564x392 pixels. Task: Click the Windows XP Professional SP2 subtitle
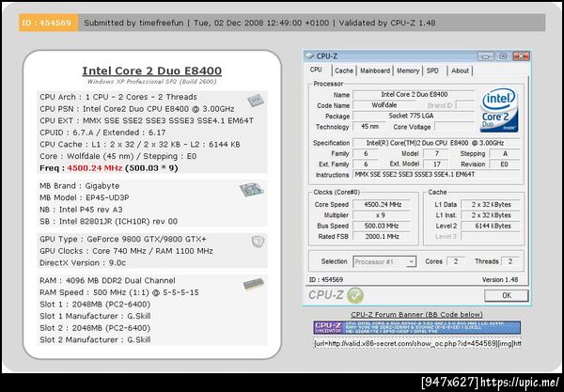coord(151,82)
